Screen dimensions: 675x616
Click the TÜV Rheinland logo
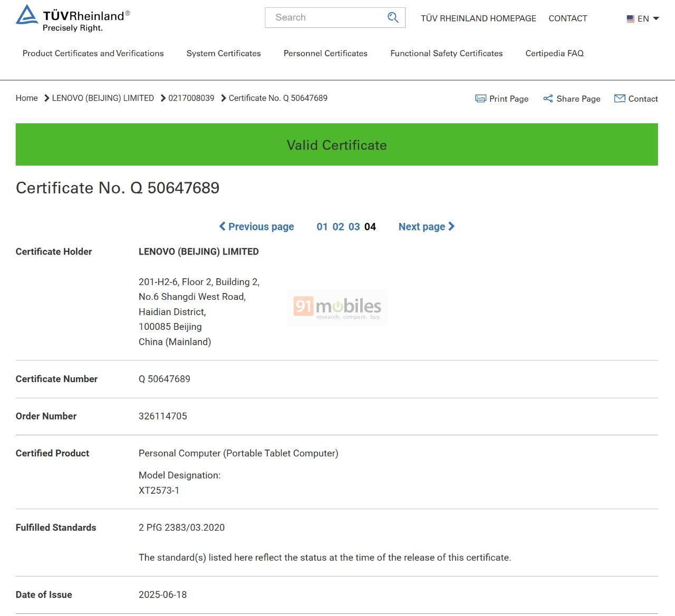pos(73,18)
